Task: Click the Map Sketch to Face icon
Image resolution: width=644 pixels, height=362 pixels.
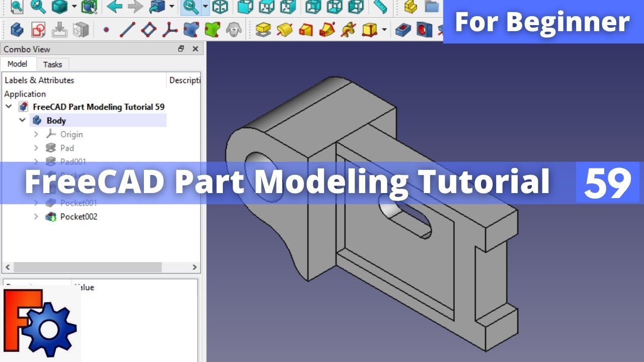Action: pos(81,30)
